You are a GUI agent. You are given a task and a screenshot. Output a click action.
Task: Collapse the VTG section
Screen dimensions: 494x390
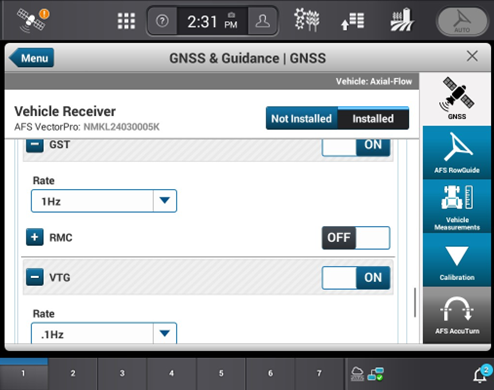click(x=35, y=277)
